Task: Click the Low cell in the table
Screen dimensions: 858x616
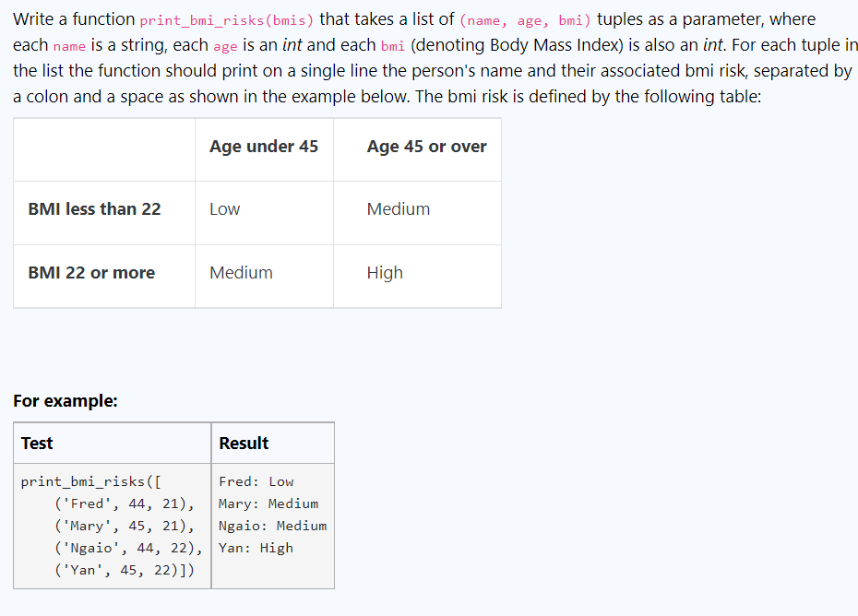Action: tap(224, 208)
